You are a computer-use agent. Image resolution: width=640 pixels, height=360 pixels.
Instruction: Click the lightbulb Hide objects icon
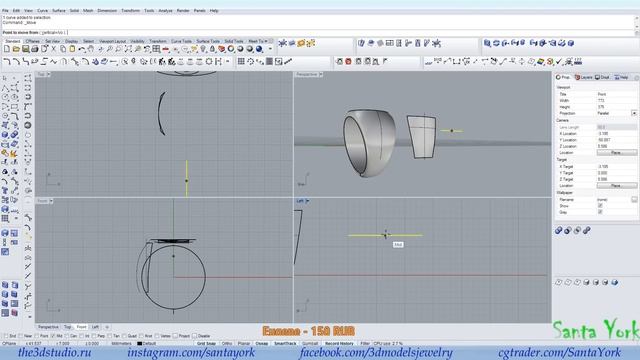tap(203, 49)
